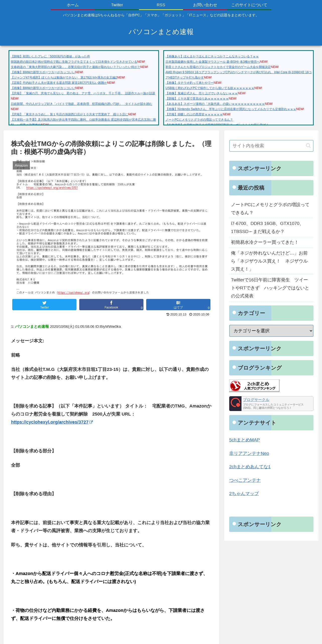Screen dimensions: 322x644
Task: Open headline 日本製高級鋼を採用した金属製マウスソール
Action: (x=213, y=62)
